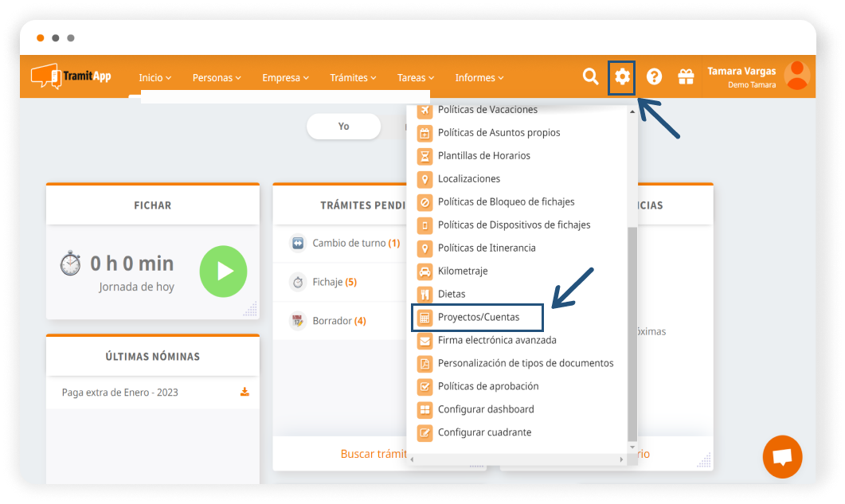The image size is (845, 504).
Task: Click the search magnifier icon
Action: pyautogui.click(x=590, y=76)
